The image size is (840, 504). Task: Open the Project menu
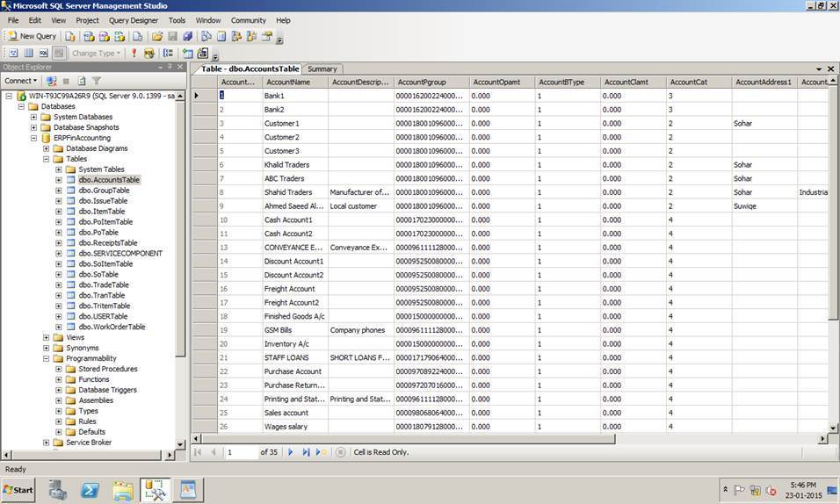point(87,20)
